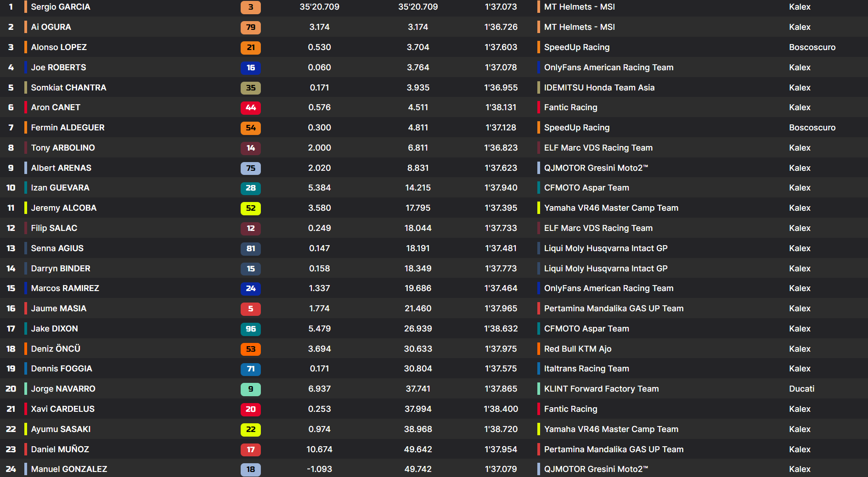Screen dimensions: 868x477
Task: Select Jorge NAVARRO's green number 9 badge
Action: (x=250, y=389)
